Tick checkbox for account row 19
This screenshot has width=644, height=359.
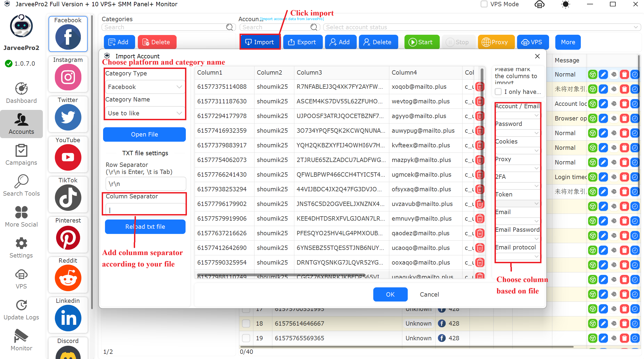click(246, 338)
